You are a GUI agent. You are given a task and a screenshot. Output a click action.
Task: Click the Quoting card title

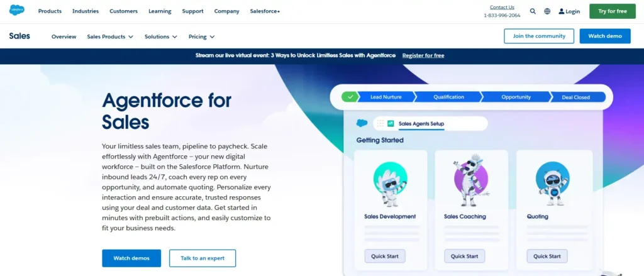pyautogui.click(x=538, y=216)
